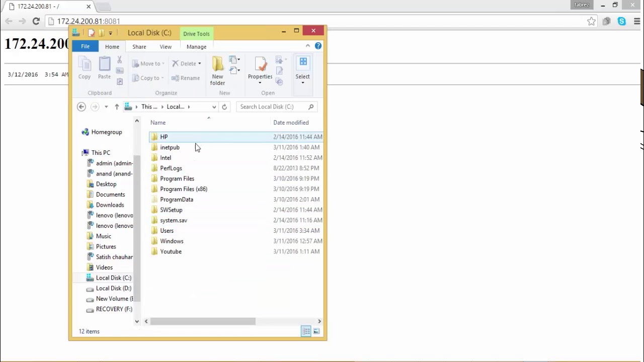Click Properties icon in quick access toolbar

[91, 33]
